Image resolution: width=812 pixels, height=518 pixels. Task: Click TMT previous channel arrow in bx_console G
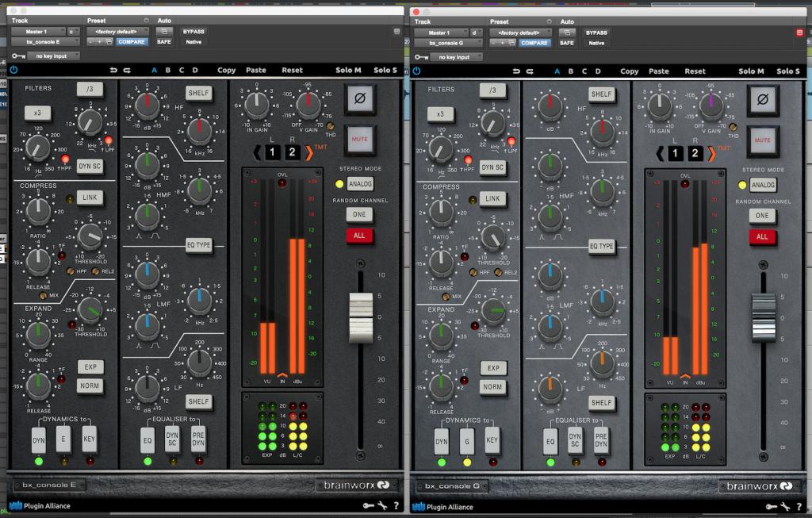[661, 153]
